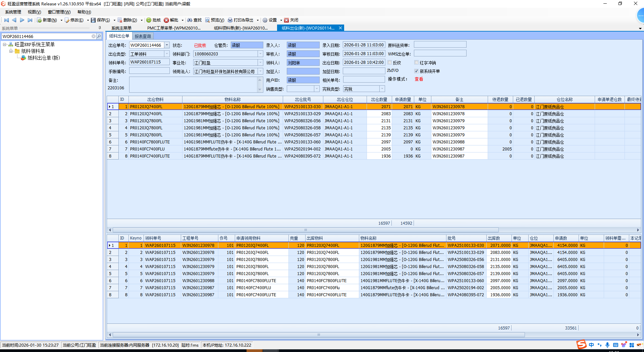Toggle the 中 Chinese input mode icon

point(591,345)
